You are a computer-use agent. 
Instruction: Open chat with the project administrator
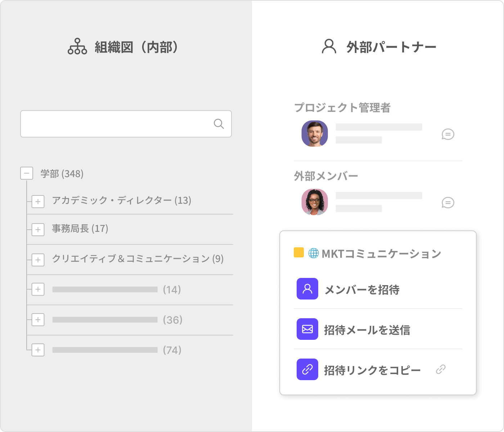pyautogui.click(x=448, y=134)
